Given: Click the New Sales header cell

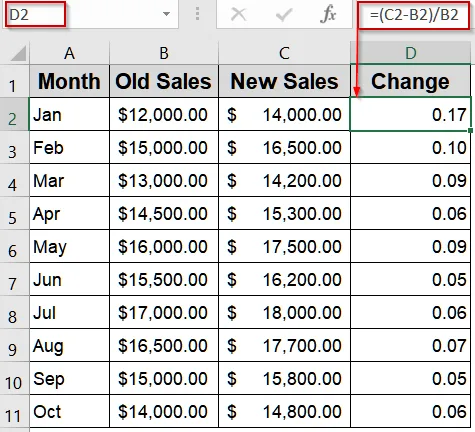Looking at the screenshot, I should [x=284, y=81].
